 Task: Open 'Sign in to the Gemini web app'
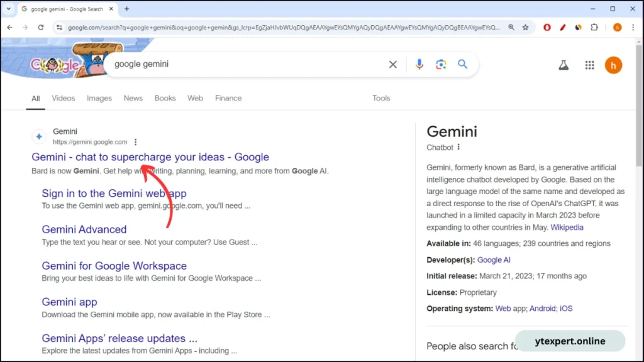114,193
